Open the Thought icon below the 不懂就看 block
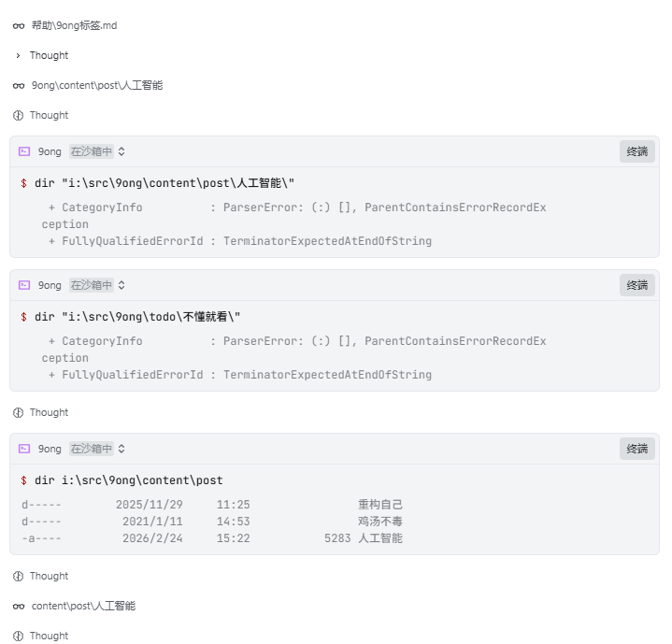672x644 pixels. [19, 413]
